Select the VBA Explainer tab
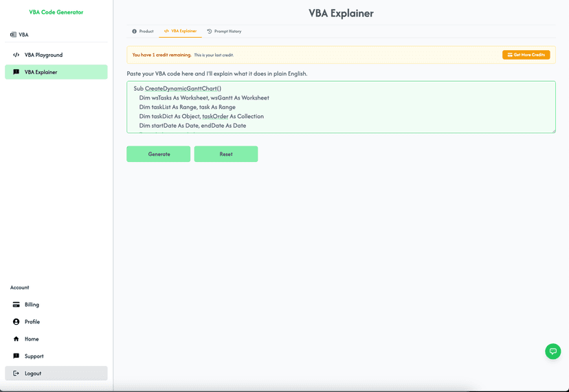Screen dimensions: 569x392 (x=180, y=32)
